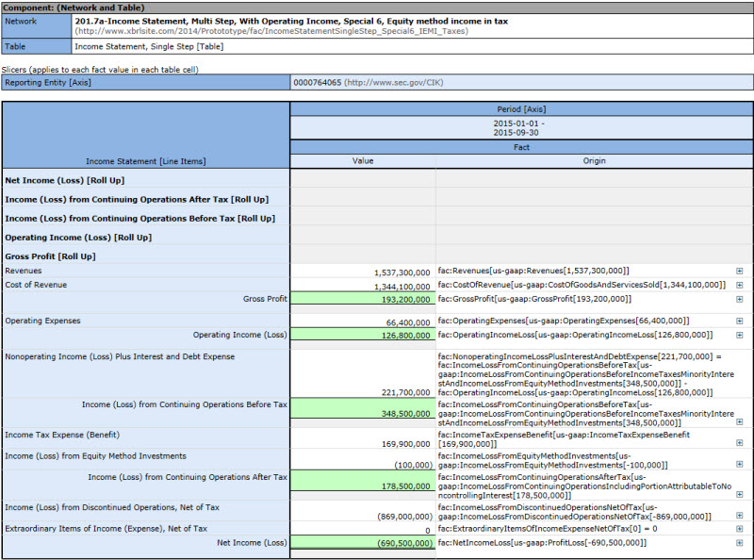Open the xbrlsite.com network URL
The image size is (754, 560).
click(271, 31)
